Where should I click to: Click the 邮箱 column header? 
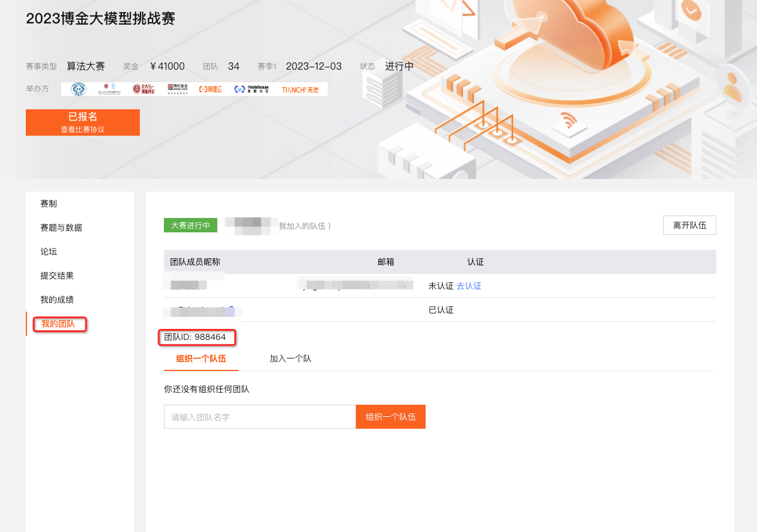(x=386, y=262)
